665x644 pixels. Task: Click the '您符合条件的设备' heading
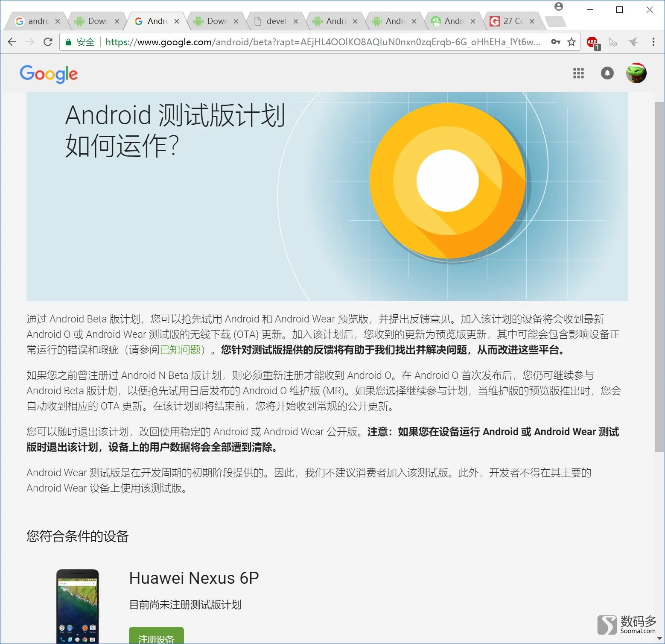coord(78,536)
